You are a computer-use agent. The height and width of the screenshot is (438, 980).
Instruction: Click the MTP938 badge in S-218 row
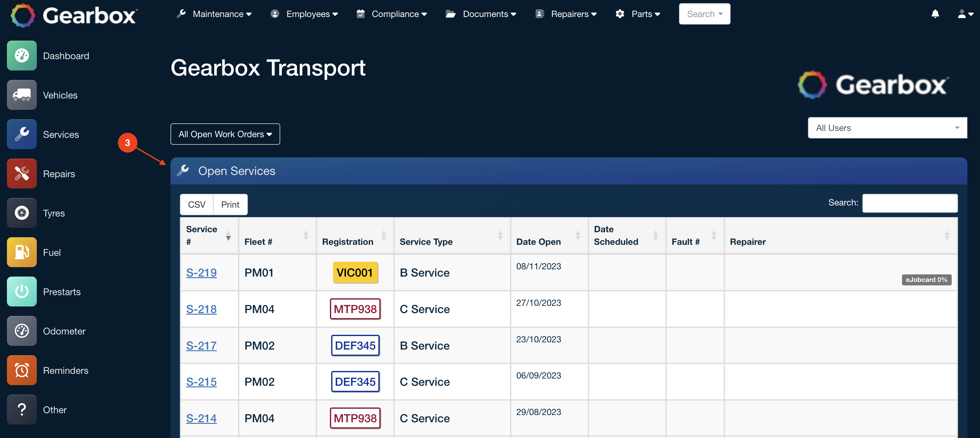tap(355, 309)
